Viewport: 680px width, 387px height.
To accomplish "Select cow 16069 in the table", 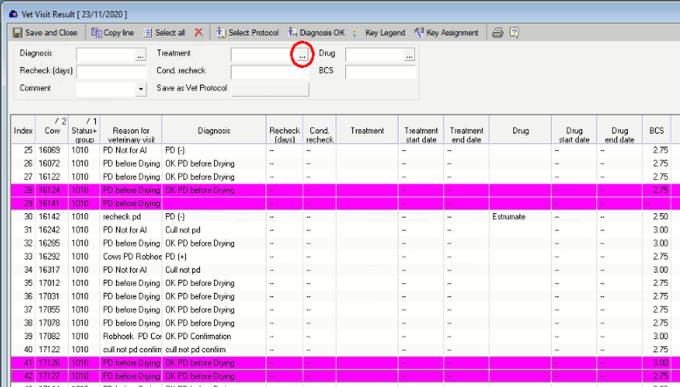I will click(49, 150).
